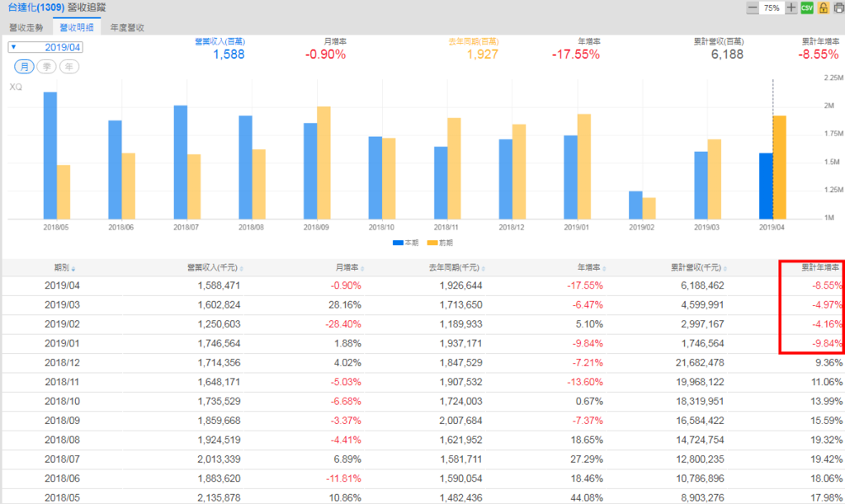Print the revenue report

pos(839,7)
